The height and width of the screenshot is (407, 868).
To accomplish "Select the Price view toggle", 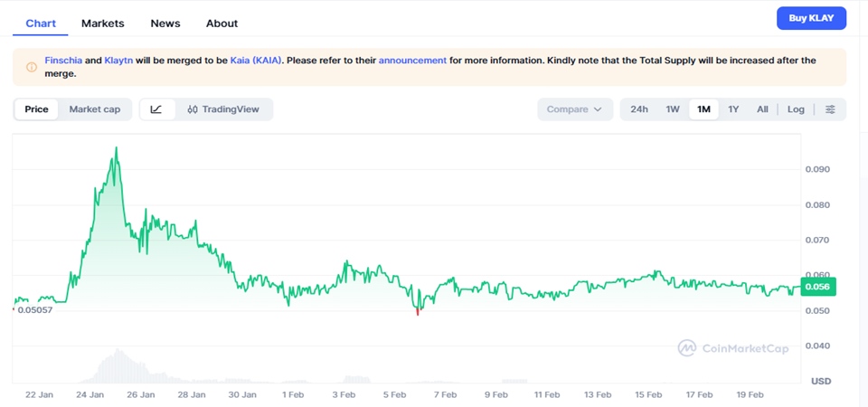I will pos(36,109).
